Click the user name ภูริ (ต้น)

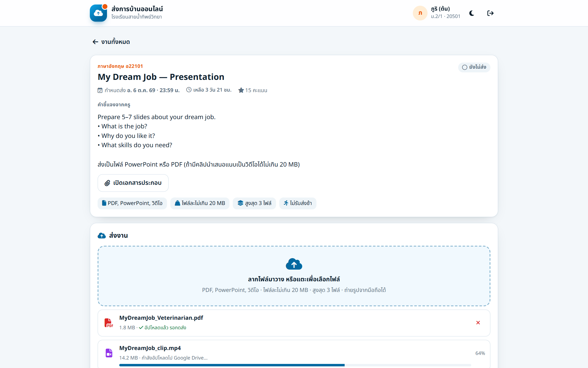click(x=440, y=9)
